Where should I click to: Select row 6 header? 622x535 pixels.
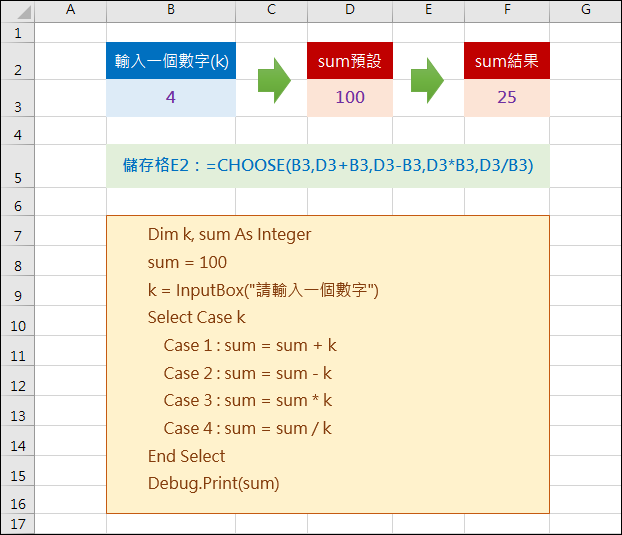[x=18, y=202]
